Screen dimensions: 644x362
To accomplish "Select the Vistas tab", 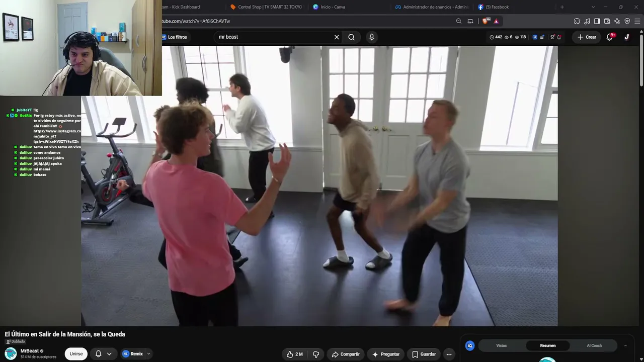I will click(x=502, y=345).
